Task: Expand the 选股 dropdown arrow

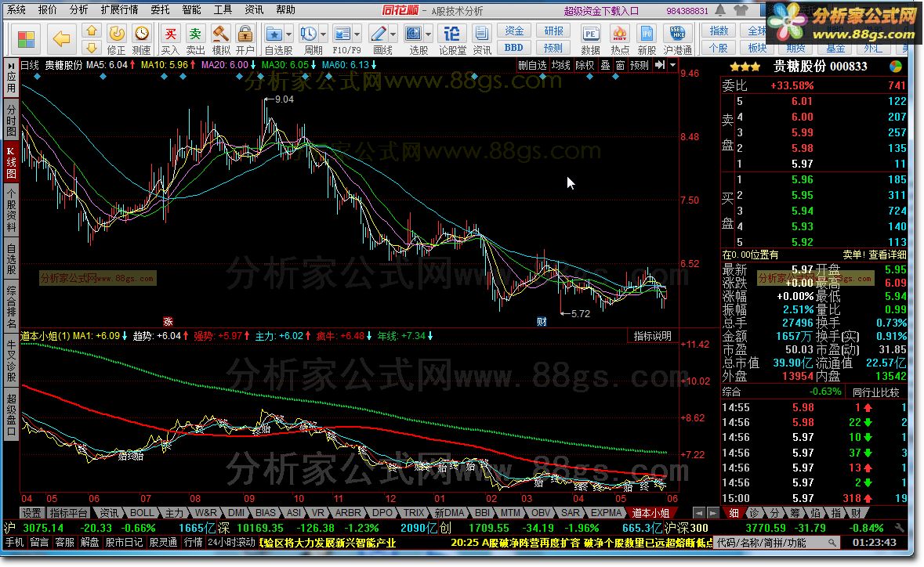Action: (x=429, y=34)
